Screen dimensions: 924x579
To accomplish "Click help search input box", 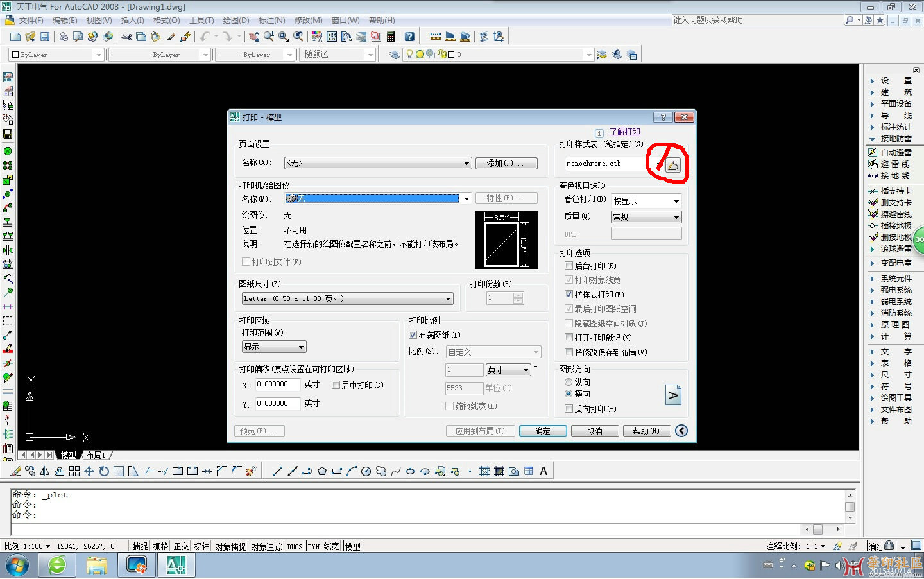I will pyautogui.click(x=757, y=21).
